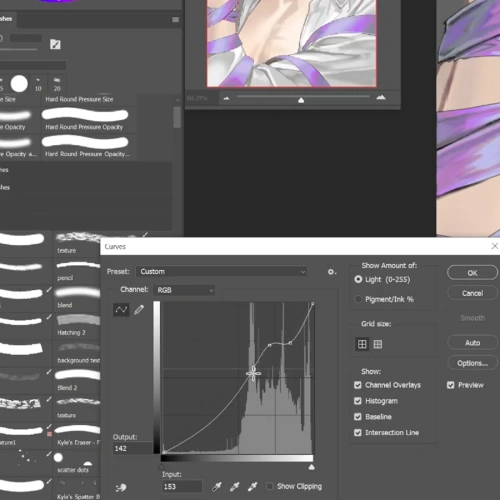Click the zoom out small mountains icon

point(226,98)
